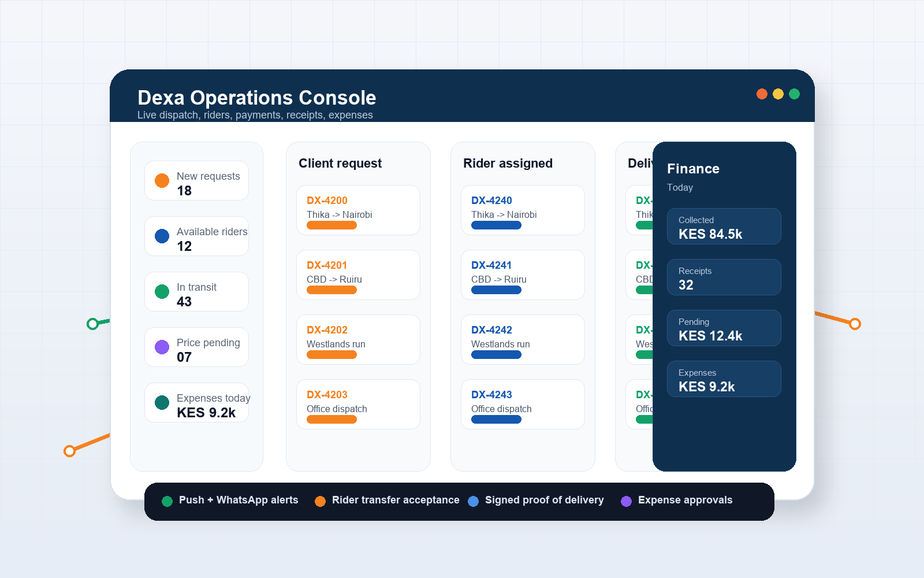Click the blue dot before Signed proof of delivery
The width and height of the screenshot is (924, 578).
point(473,501)
